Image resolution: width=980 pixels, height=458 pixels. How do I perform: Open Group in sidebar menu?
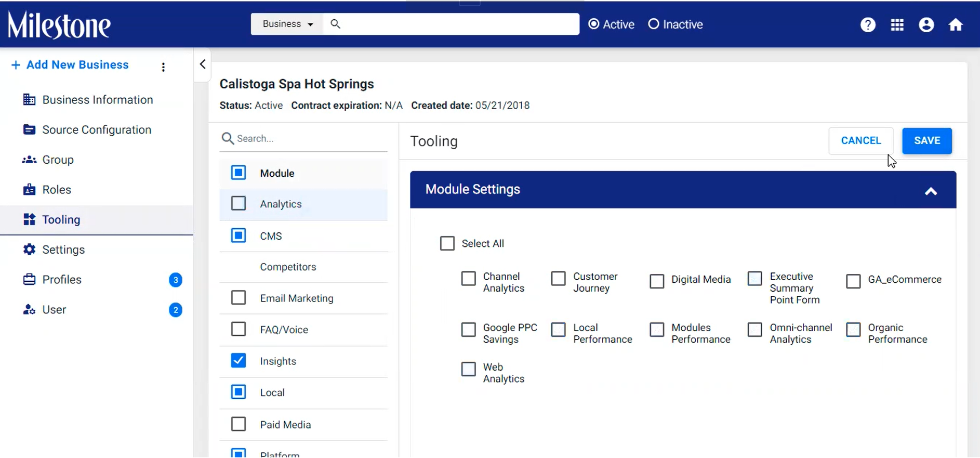pyautogui.click(x=58, y=160)
